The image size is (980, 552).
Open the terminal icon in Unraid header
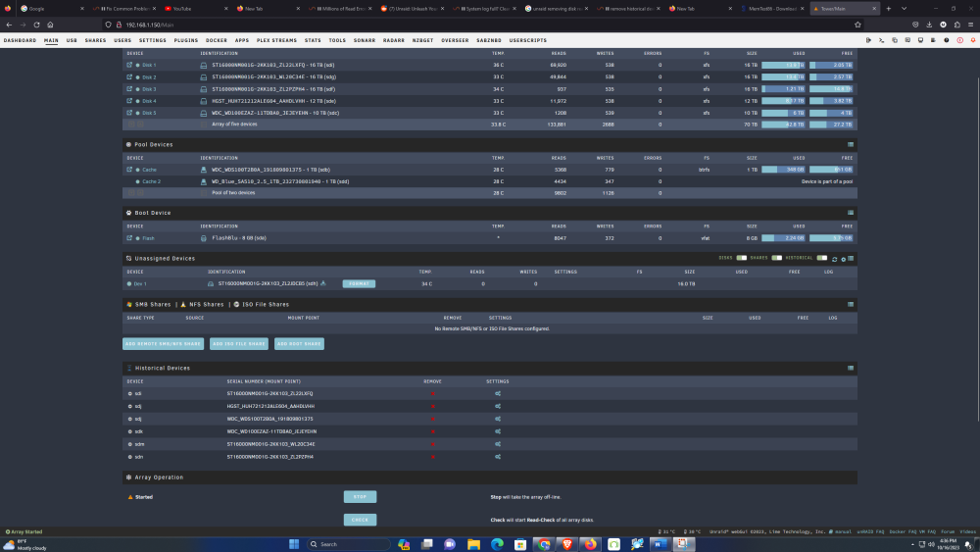click(x=881, y=40)
